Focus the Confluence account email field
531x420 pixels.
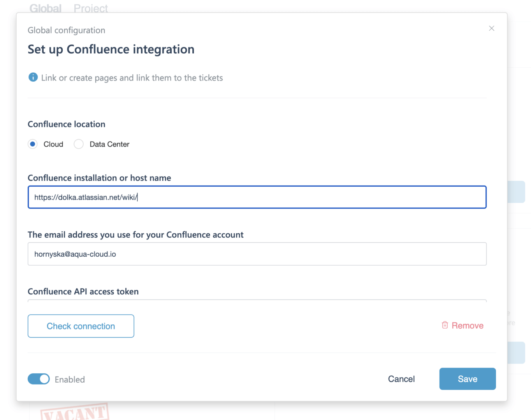coord(257,254)
